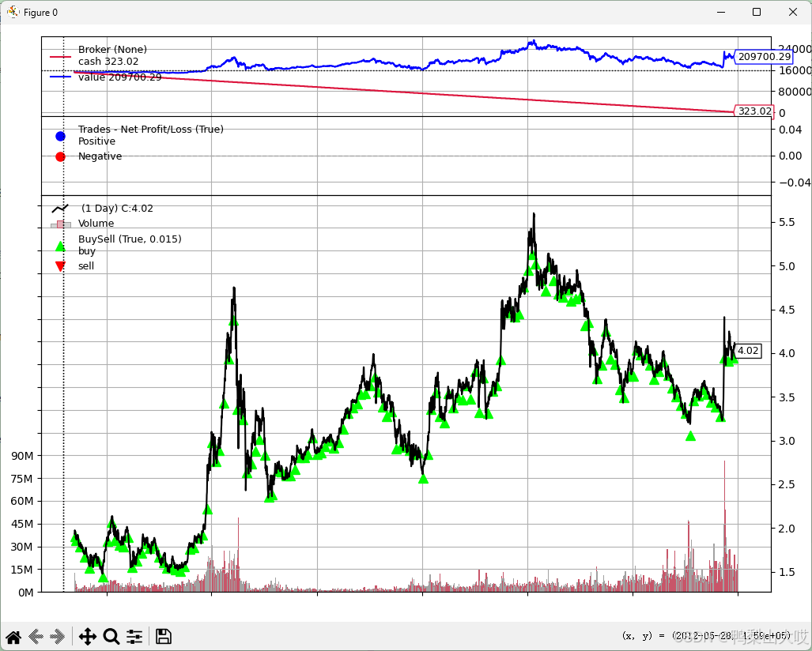The width and height of the screenshot is (812, 651).
Task: Click the 4.02 closing price tag
Action: point(748,350)
